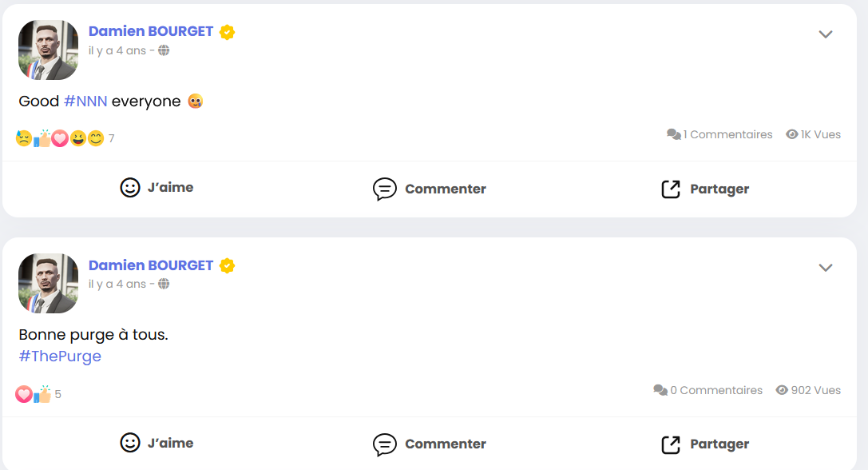
Task: Click verified badge on the #ThePurge post
Action: click(x=228, y=265)
